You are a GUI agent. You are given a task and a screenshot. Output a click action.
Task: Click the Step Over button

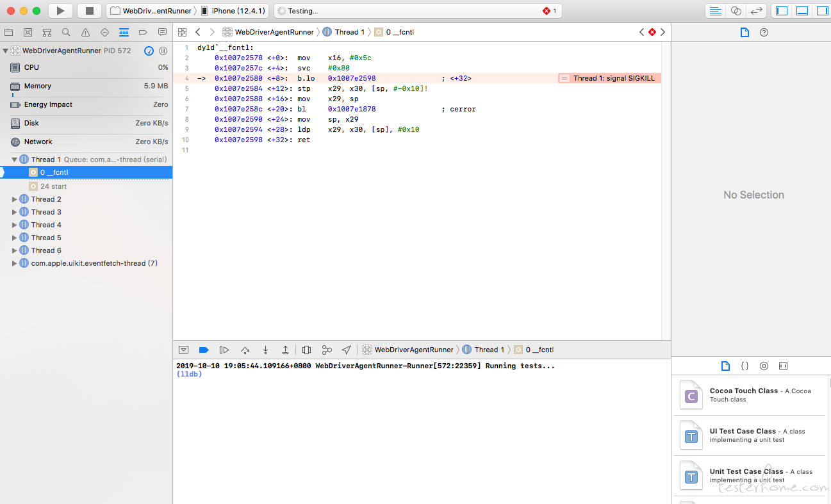tap(245, 350)
